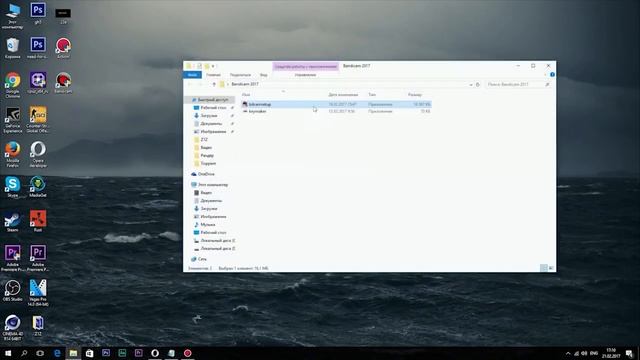Open Skype desktop shortcut
Viewport: 640px width, 360px height.
point(13,187)
